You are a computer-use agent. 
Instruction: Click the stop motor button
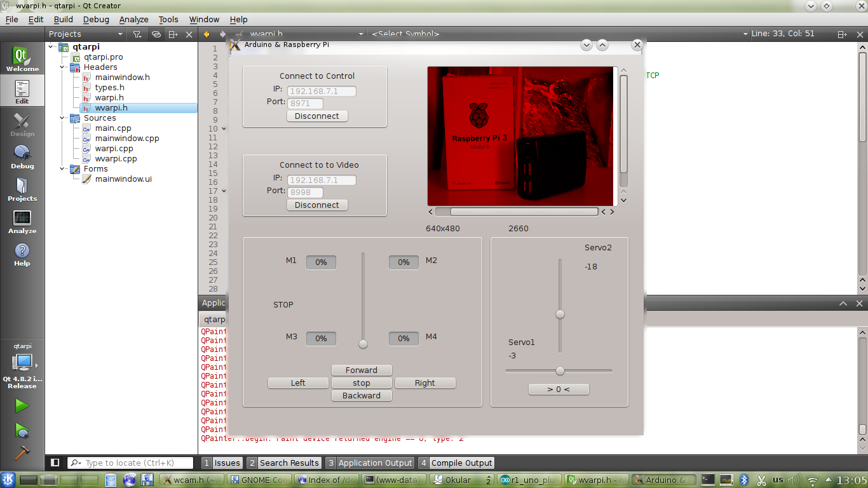coord(362,383)
